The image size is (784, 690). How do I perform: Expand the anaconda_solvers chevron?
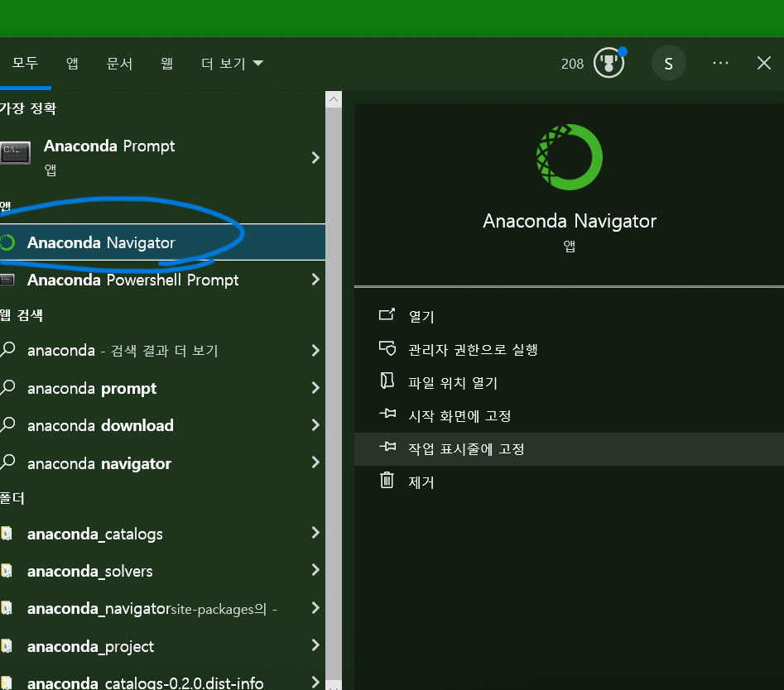(315, 570)
